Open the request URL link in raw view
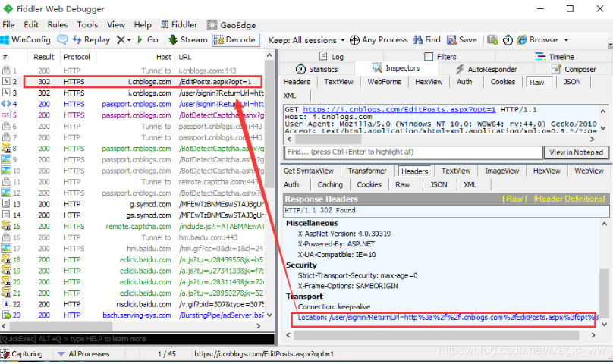This screenshot has width=613, height=364. (x=399, y=109)
